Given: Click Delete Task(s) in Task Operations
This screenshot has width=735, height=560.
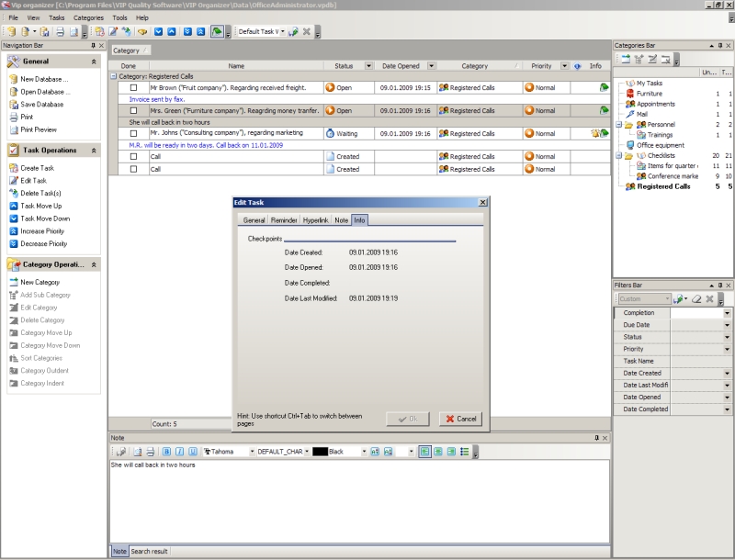Looking at the screenshot, I should 41,193.
